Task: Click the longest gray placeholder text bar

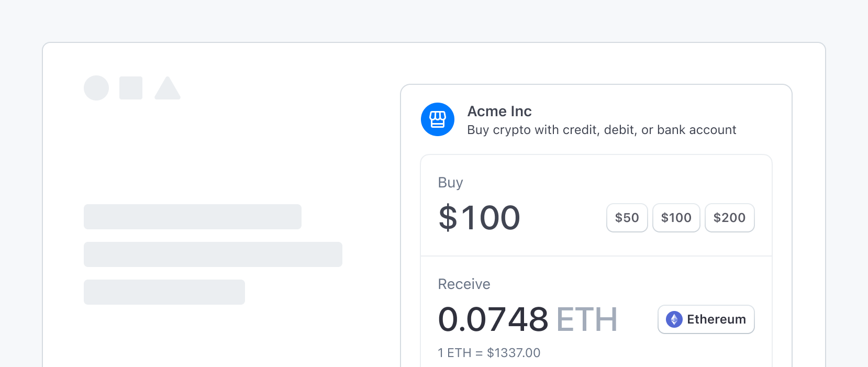Action: click(x=213, y=254)
